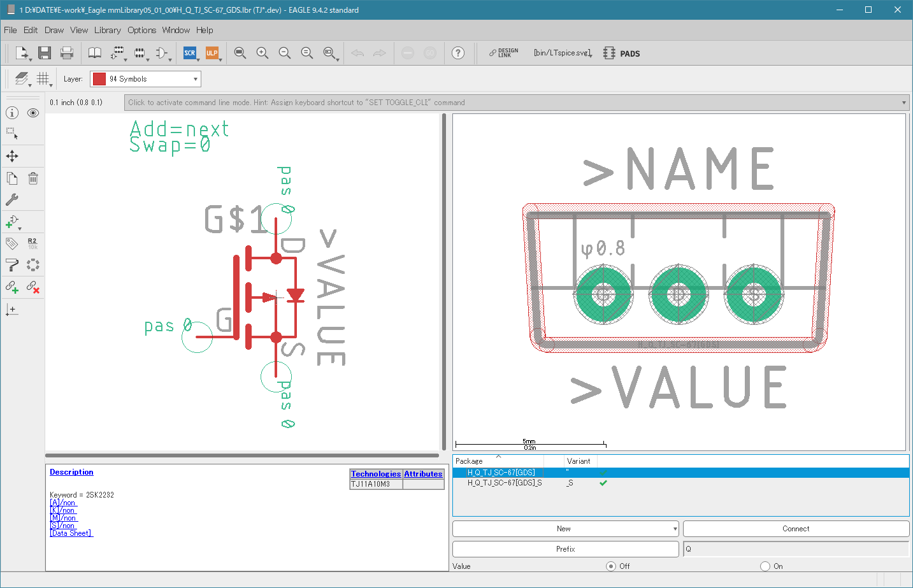Open the Draw menu
The width and height of the screenshot is (913, 588).
tap(54, 30)
